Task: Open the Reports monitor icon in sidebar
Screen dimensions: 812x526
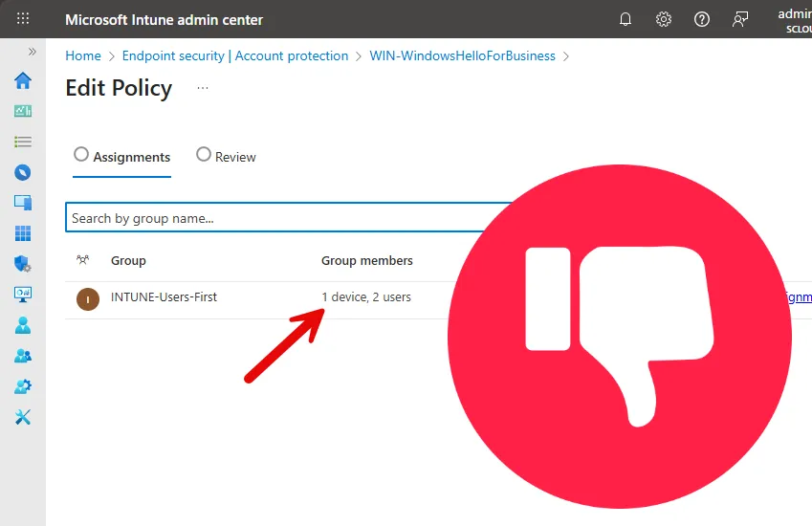Action: [x=23, y=295]
